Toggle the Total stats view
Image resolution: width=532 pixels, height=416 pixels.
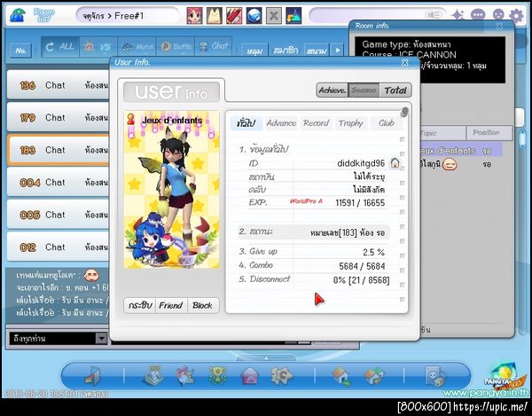click(x=395, y=90)
